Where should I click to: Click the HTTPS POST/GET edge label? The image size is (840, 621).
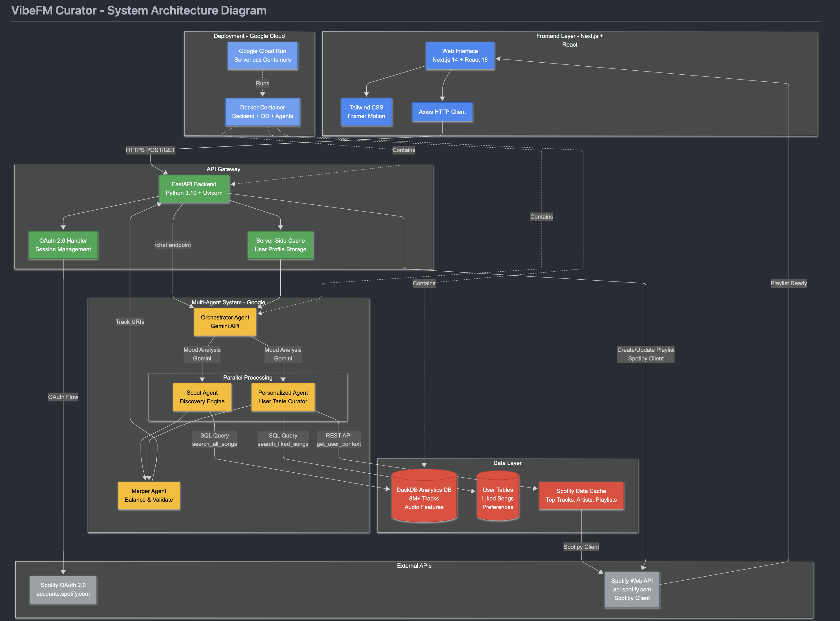[150, 150]
